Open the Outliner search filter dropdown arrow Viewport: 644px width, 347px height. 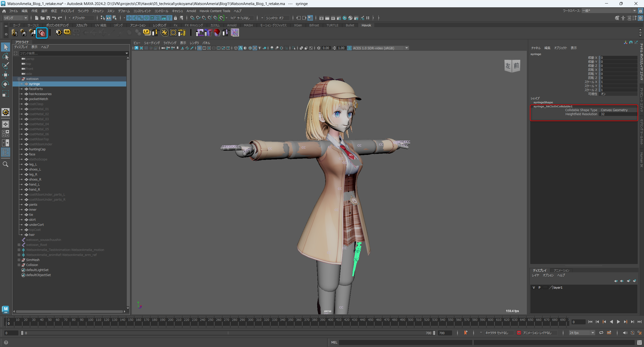tap(127, 53)
